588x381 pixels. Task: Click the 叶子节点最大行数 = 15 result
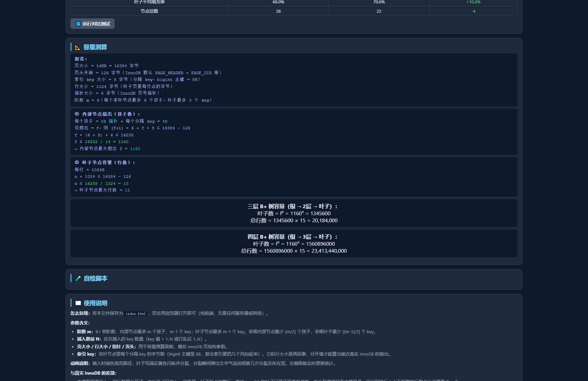pos(102,190)
